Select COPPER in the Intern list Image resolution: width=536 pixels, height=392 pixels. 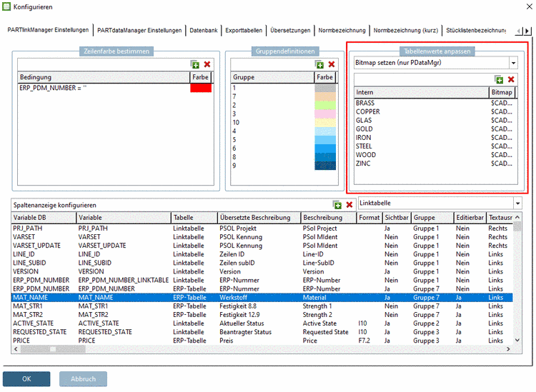(x=368, y=112)
